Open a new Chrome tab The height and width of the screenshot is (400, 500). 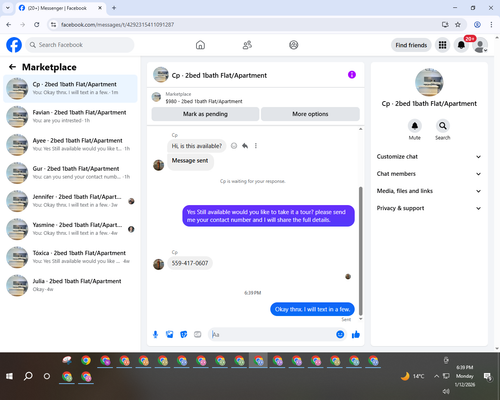point(114,8)
